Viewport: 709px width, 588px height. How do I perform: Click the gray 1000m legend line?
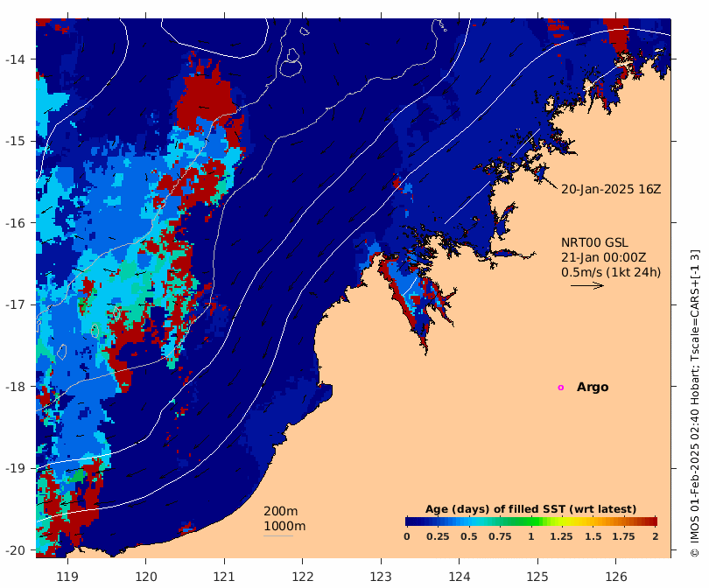tap(278, 536)
